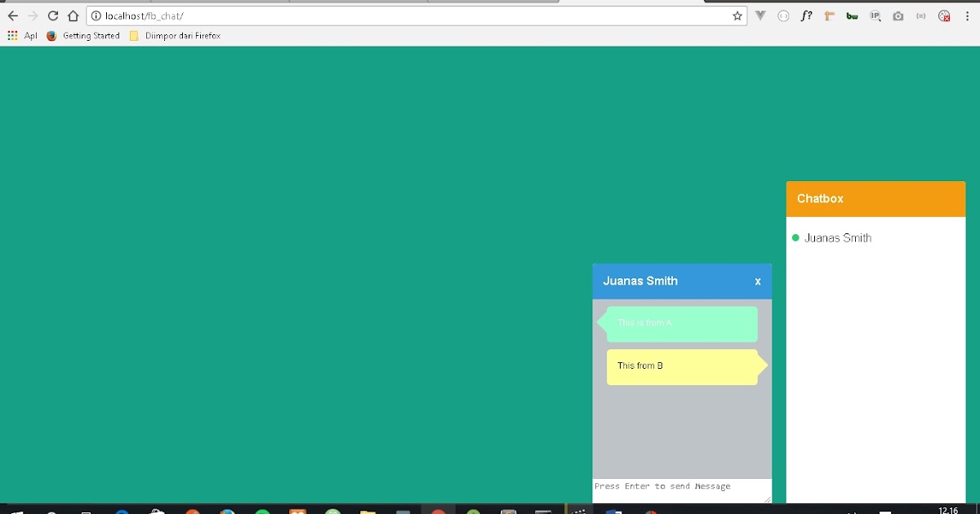Select Juanas Smith from the contact list

click(838, 237)
